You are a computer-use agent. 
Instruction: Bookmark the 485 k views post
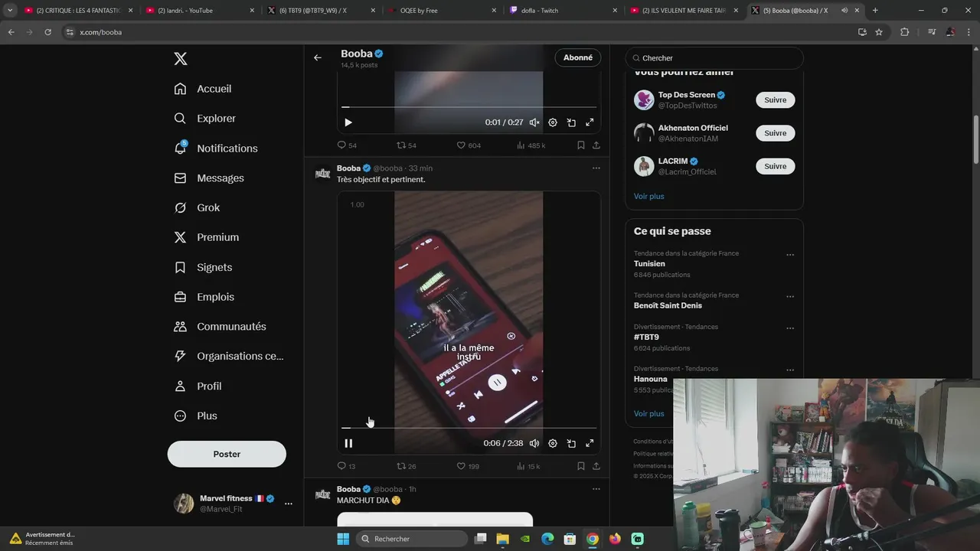pos(581,145)
